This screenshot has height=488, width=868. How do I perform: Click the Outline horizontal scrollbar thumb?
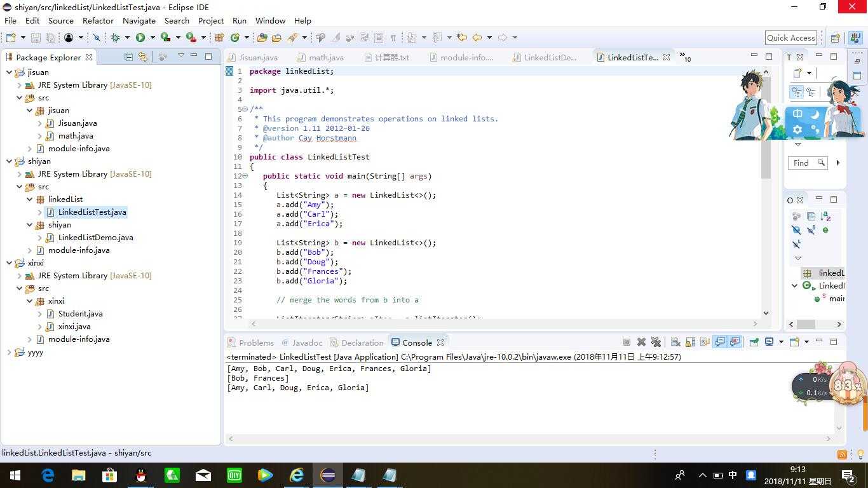click(806, 324)
